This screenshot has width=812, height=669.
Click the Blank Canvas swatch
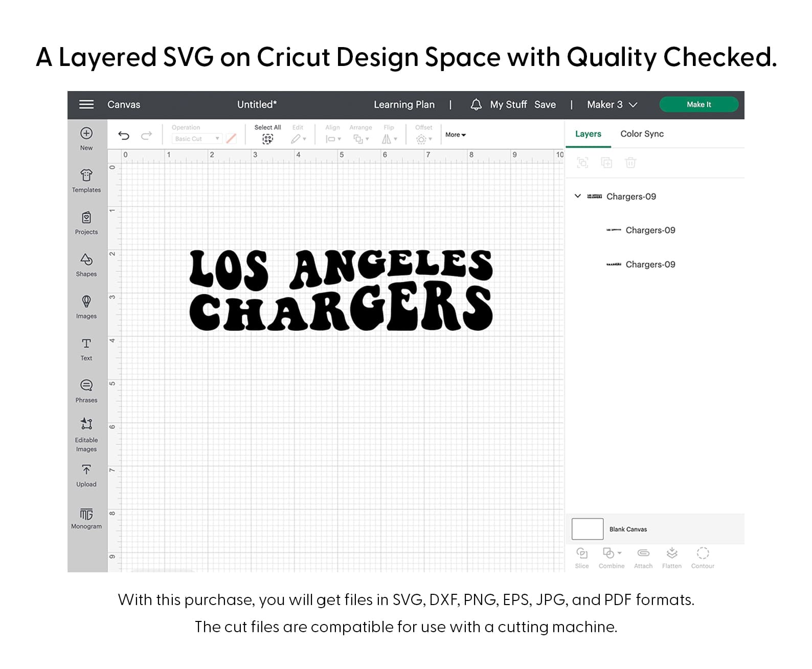click(588, 529)
